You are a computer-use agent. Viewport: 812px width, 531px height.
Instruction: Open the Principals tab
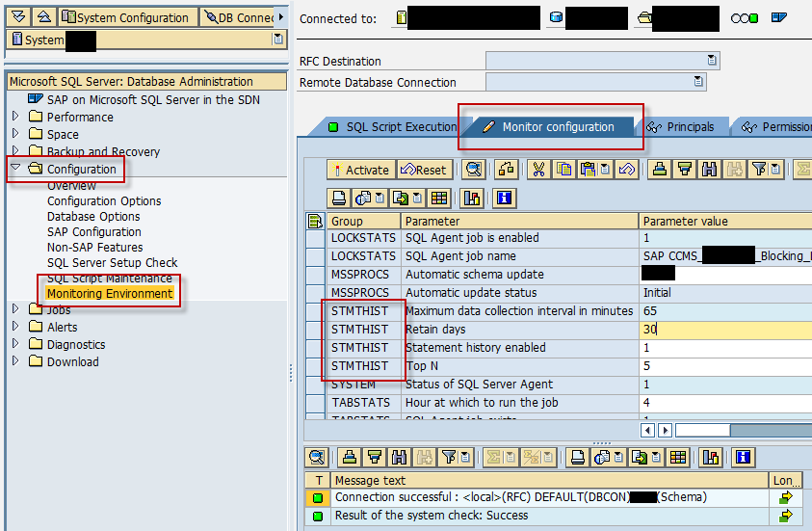[681, 127]
